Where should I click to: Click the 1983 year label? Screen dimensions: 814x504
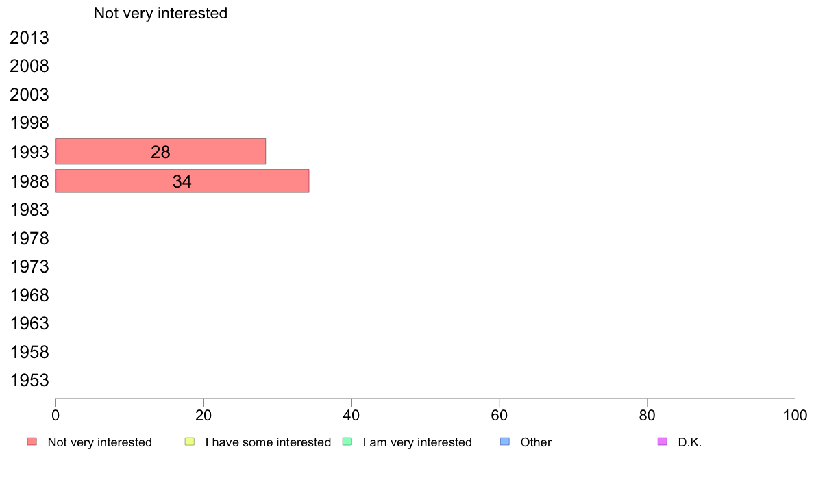coord(29,210)
